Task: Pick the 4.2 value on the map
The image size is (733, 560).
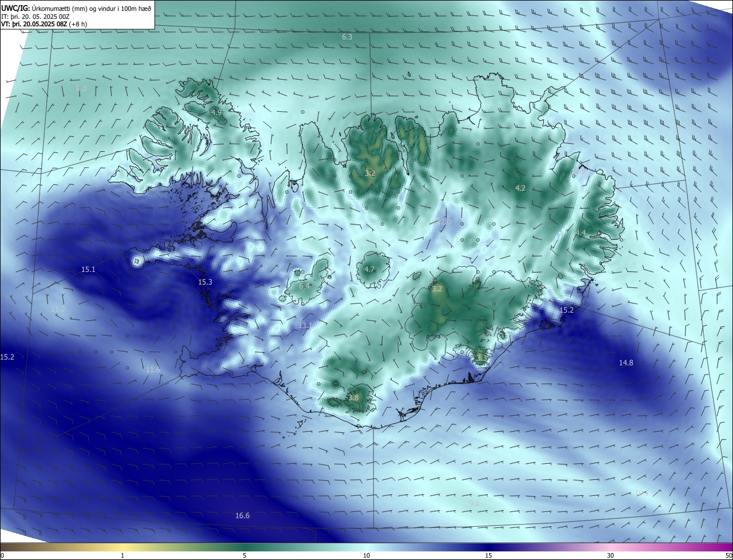Action: click(521, 188)
